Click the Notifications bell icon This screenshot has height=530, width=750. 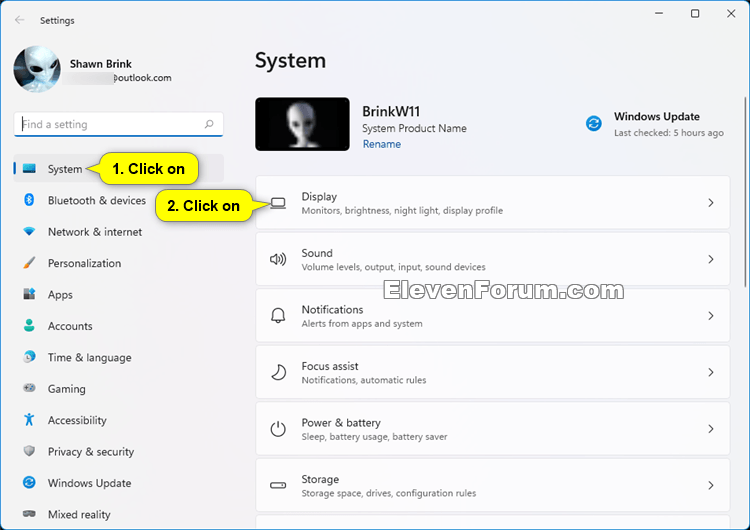tap(278, 316)
